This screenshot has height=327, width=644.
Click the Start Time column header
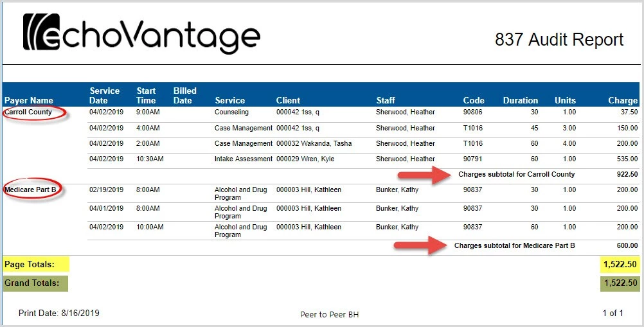coord(146,96)
